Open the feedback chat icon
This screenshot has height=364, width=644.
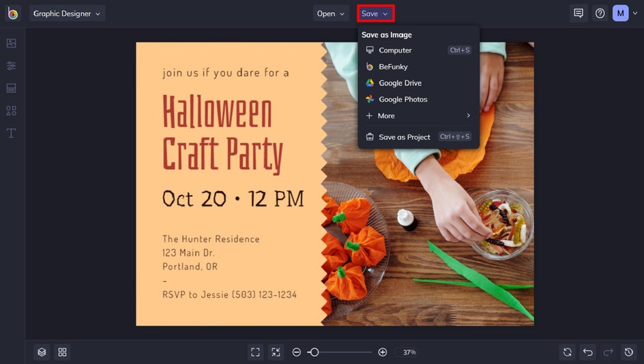click(x=579, y=14)
